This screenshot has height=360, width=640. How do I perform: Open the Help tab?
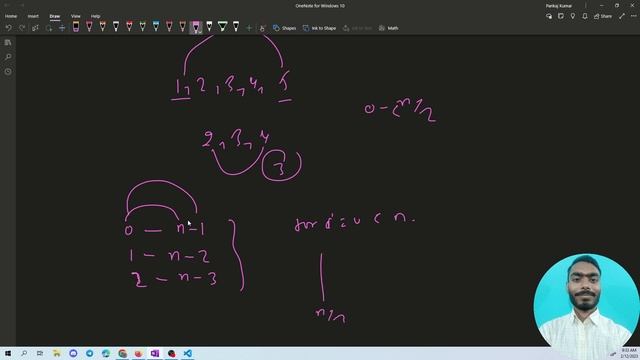tap(96, 16)
